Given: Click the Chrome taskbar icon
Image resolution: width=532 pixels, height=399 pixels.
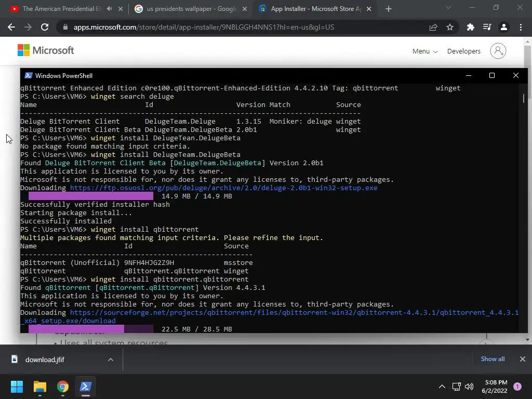Looking at the screenshot, I should pyautogui.click(x=63, y=387).
